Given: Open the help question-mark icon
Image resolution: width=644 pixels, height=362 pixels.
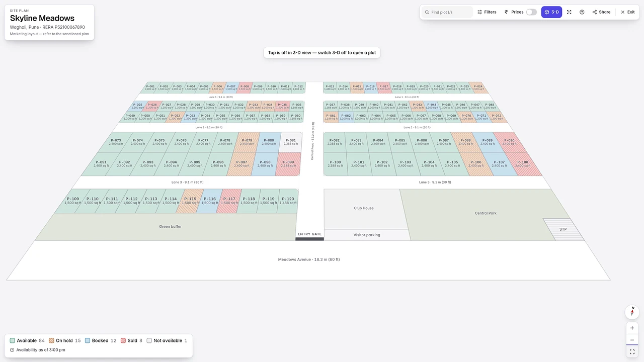Looking at the screenshot, I should click(582, 12).
